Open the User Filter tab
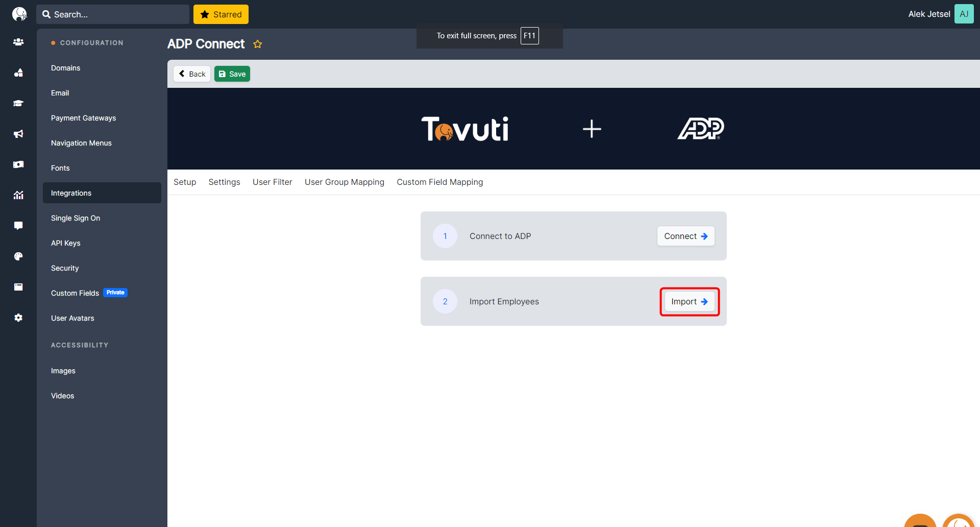This screenshot has width=980, height=527. click(273, 182)
